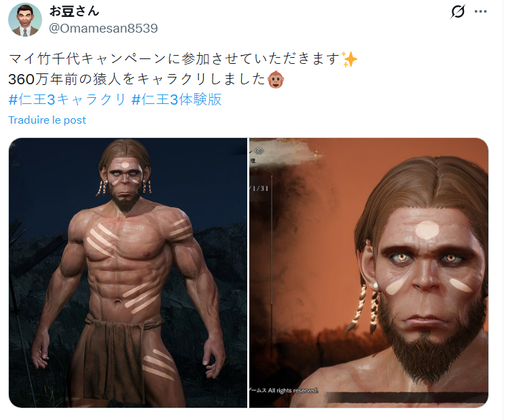The width and height of the screenshot is (506, 420).
Task: Click Traduire le post
Action: click(47, 120)
